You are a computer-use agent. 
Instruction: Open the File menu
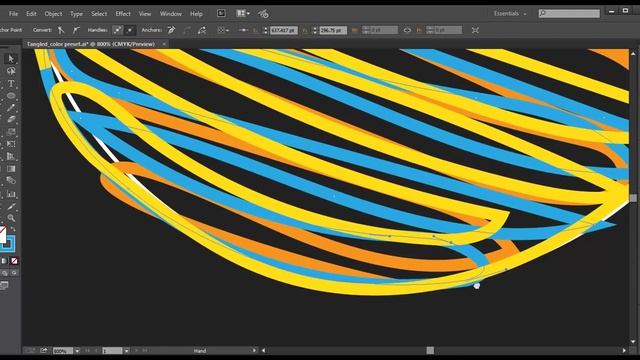click(13, 14)
